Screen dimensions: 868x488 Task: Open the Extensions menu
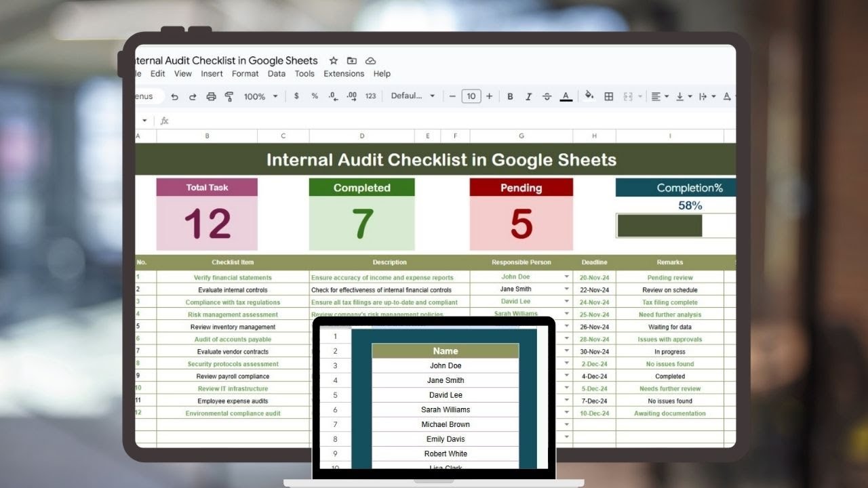(x=344, y=74)
